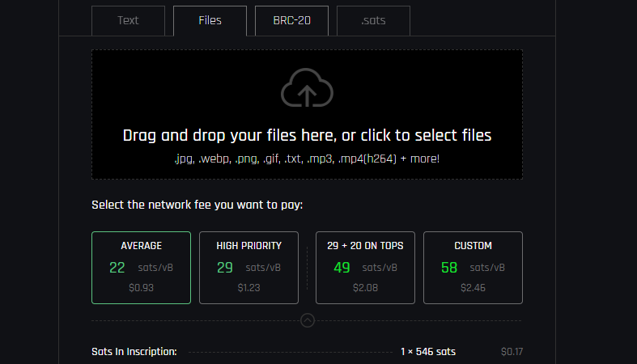The height and width of the screenshot is (364, 637).
Task: Collapse fee options with the circled chevron
Action: [308, 320]
